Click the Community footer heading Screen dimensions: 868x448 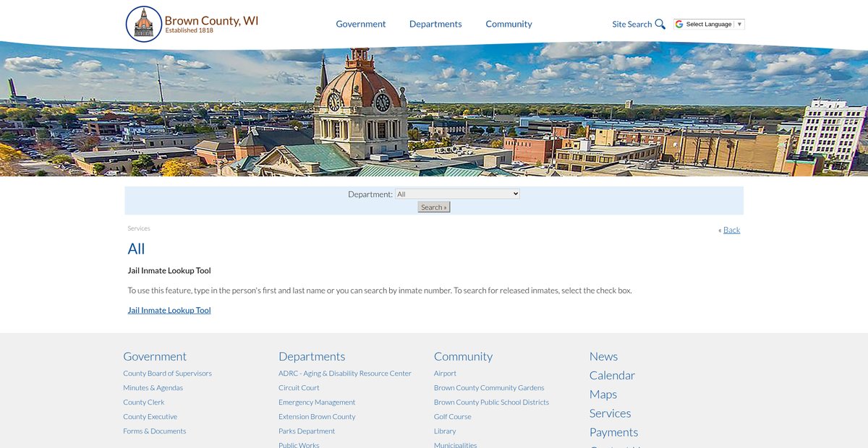coord(463,356)
